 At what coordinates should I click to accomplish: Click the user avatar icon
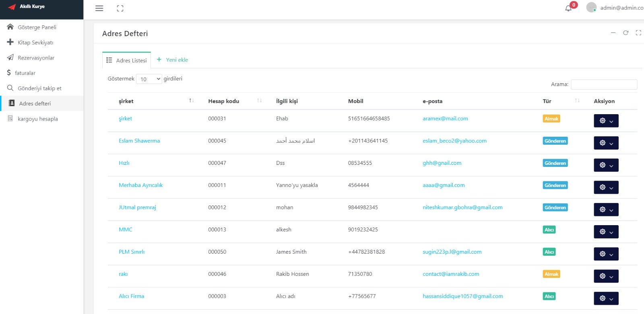(x=591, y=7)
